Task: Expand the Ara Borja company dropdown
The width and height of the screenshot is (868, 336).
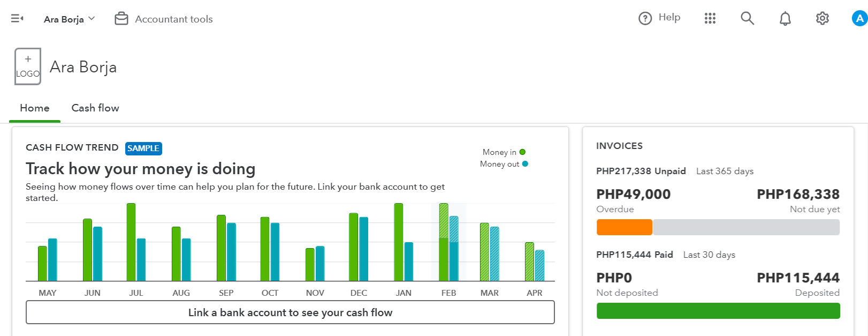Action: (70, 19)
